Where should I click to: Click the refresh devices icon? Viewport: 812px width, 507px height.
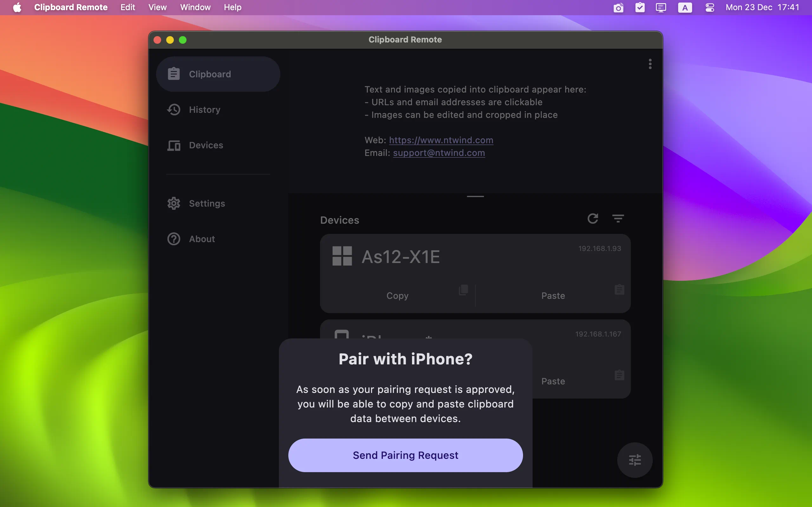tap(593, 219)
